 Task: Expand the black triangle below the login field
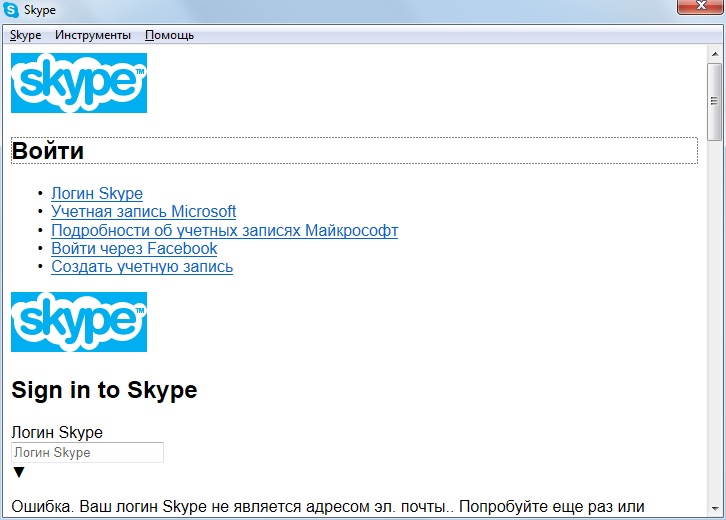tap(19, 473)
